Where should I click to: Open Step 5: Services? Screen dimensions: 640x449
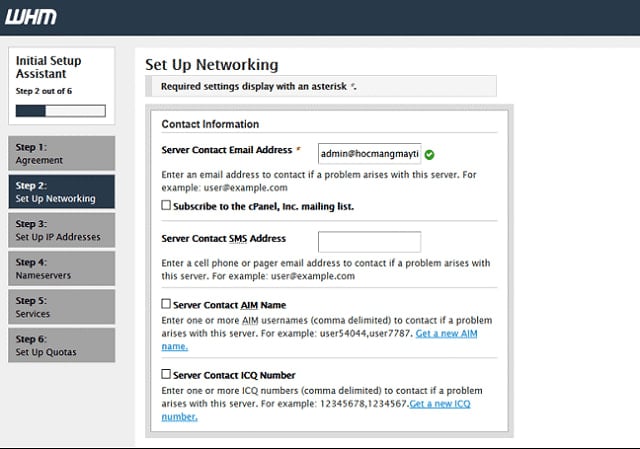coord(60,306)
